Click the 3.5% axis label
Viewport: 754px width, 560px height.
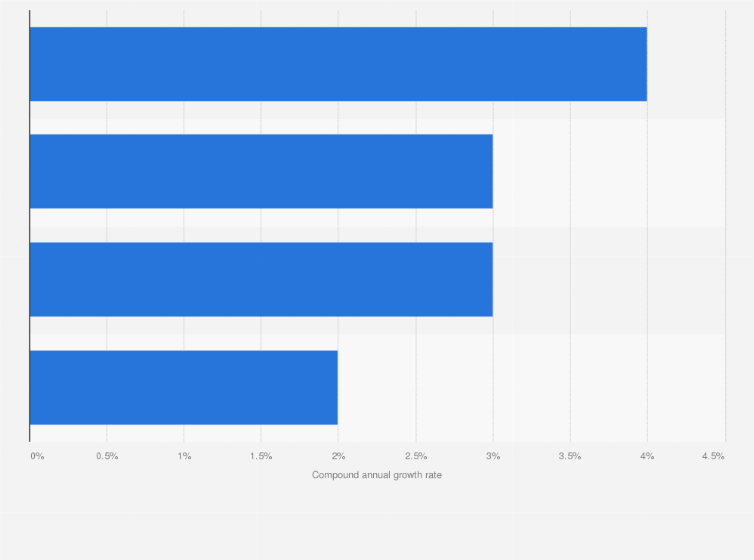(x=570, y=456)
